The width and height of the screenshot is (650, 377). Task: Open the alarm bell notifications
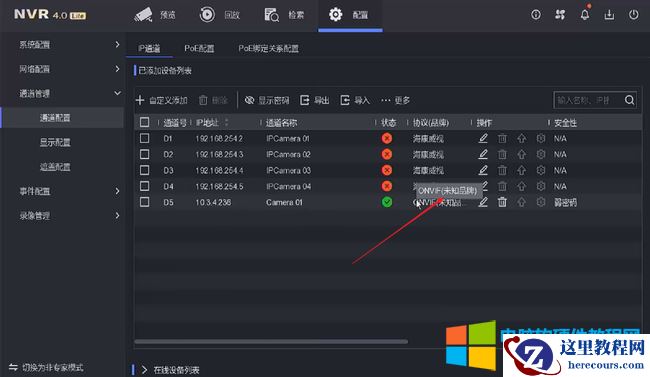(585, 14)
